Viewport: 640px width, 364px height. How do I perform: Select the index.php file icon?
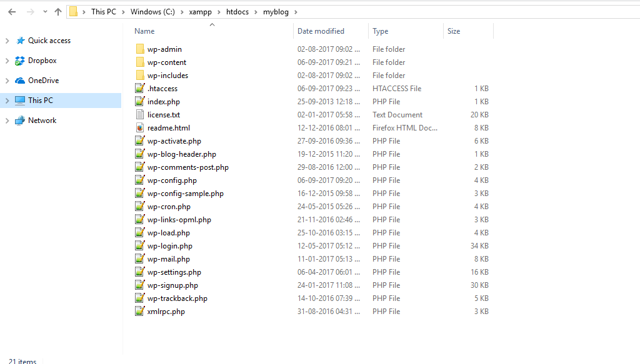(139, 101)
